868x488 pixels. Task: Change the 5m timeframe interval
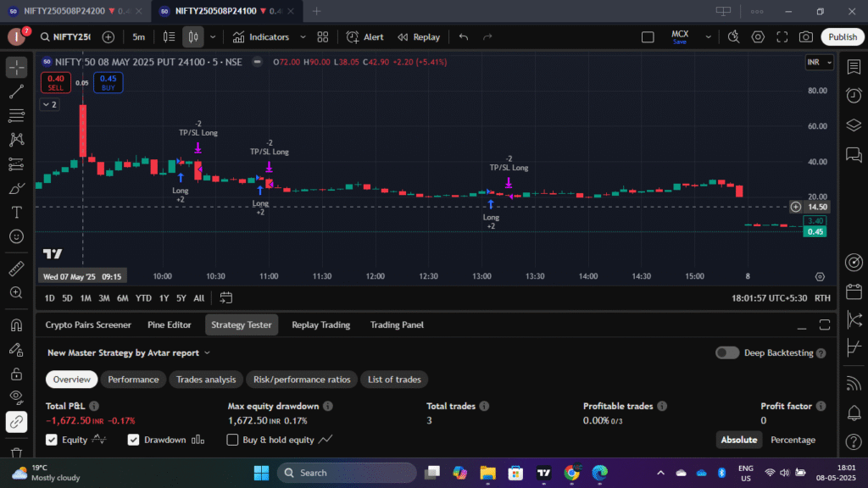138,37
